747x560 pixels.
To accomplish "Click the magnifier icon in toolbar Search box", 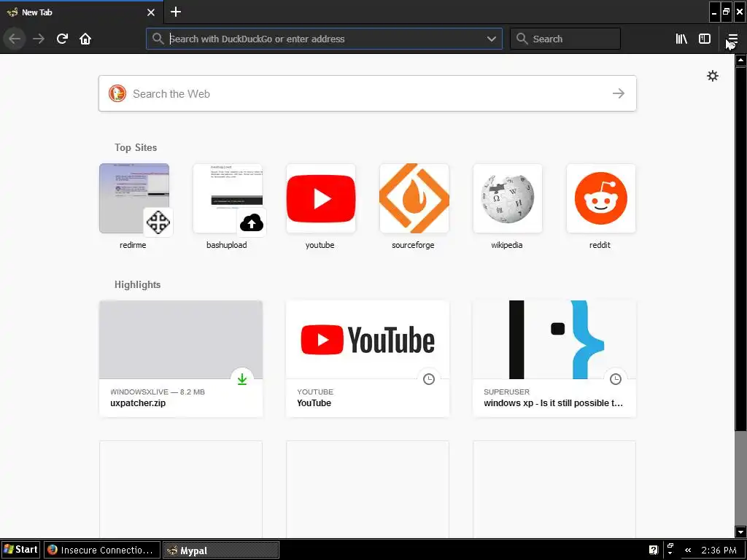I will click(522, 39).
